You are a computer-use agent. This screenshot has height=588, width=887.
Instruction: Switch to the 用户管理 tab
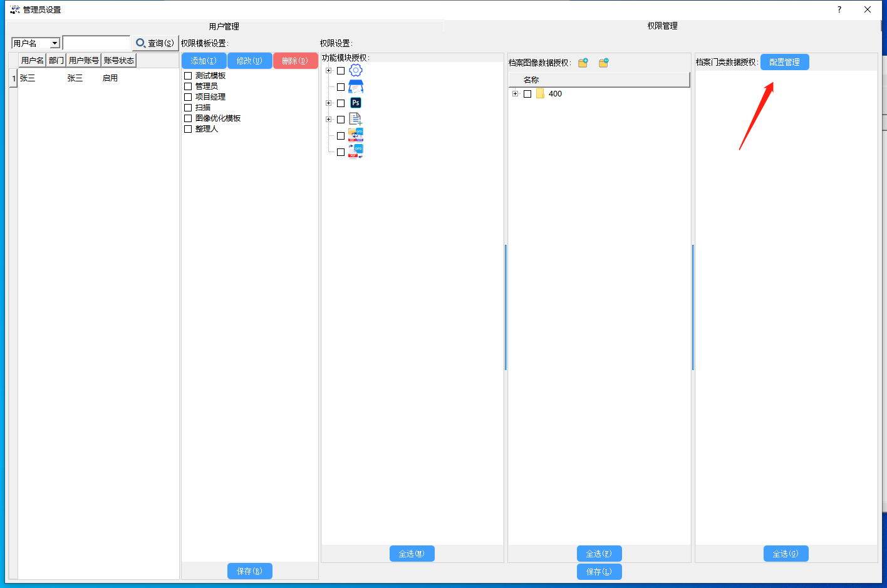tap(224, 26)
